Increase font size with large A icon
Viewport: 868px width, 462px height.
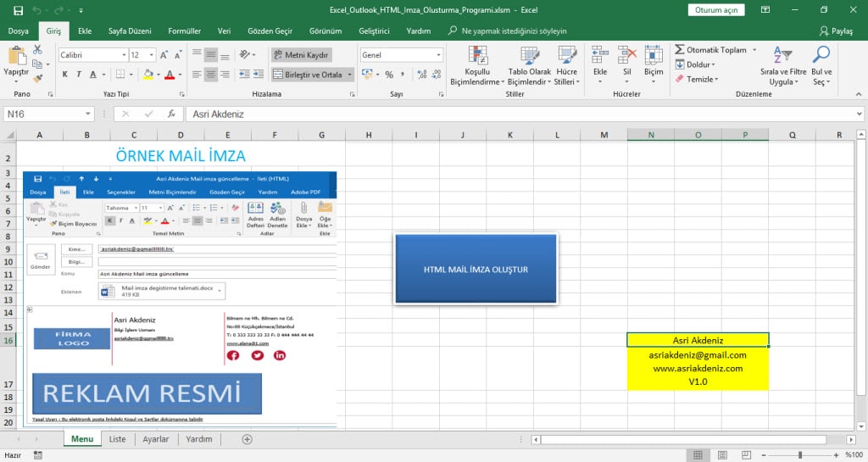164,55
